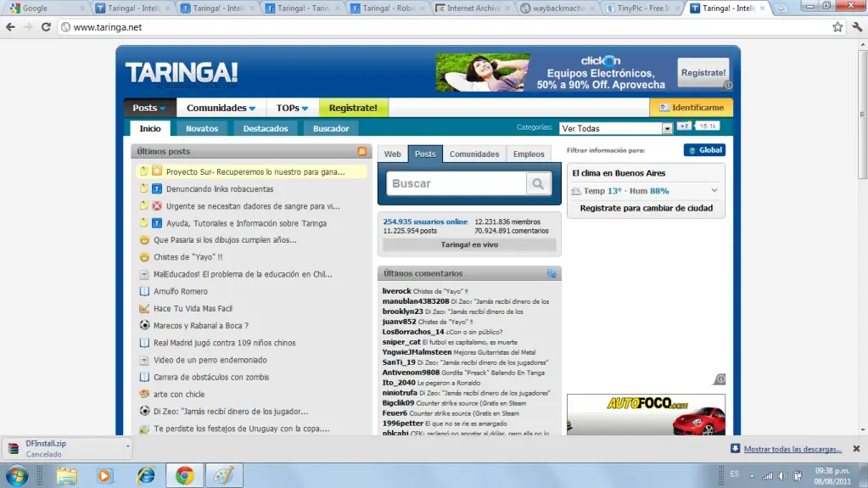Bookmark this page with the star icon
The width and height of the screenshot is (868, 488).
(837, 27)
